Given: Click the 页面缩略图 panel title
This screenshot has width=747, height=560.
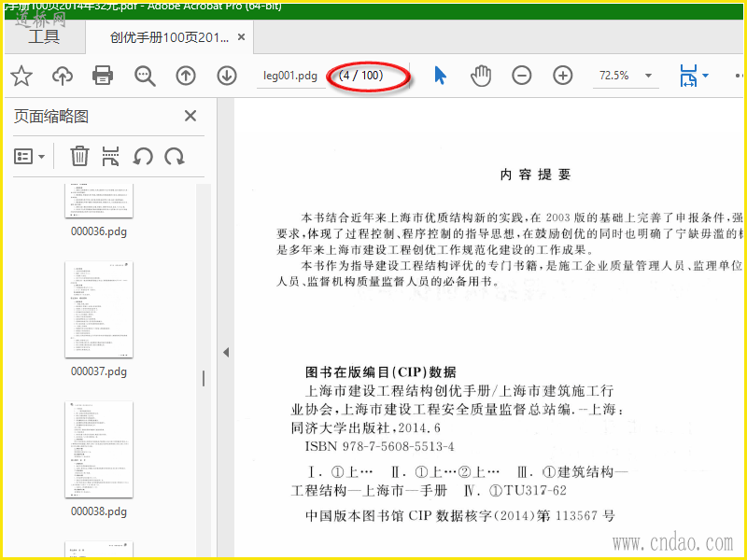Looking at the screenshot, I should pyautogui.click(x=51, y=116).
